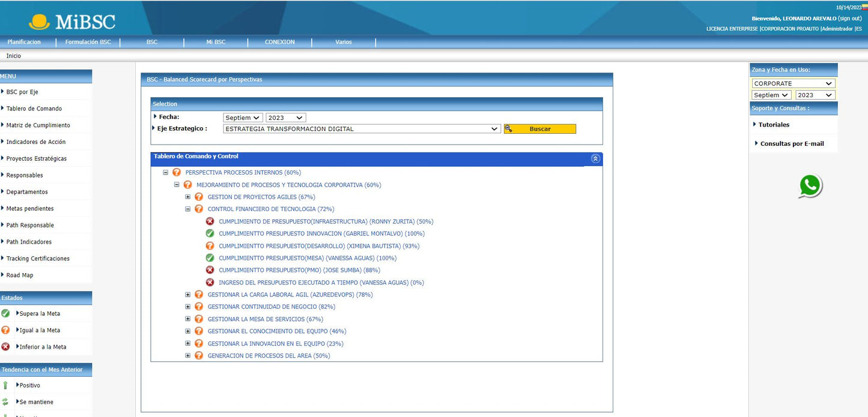Click the green Supera la Meta icon
The height and width of the screenshot is (417, 868).
(5, 314)
